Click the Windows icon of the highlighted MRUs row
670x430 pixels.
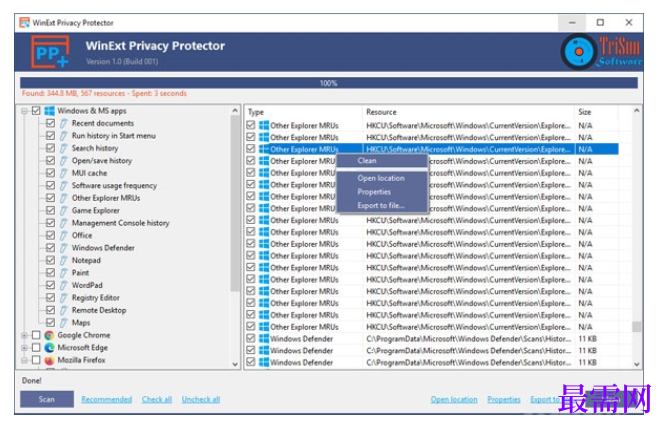(264, 149)
